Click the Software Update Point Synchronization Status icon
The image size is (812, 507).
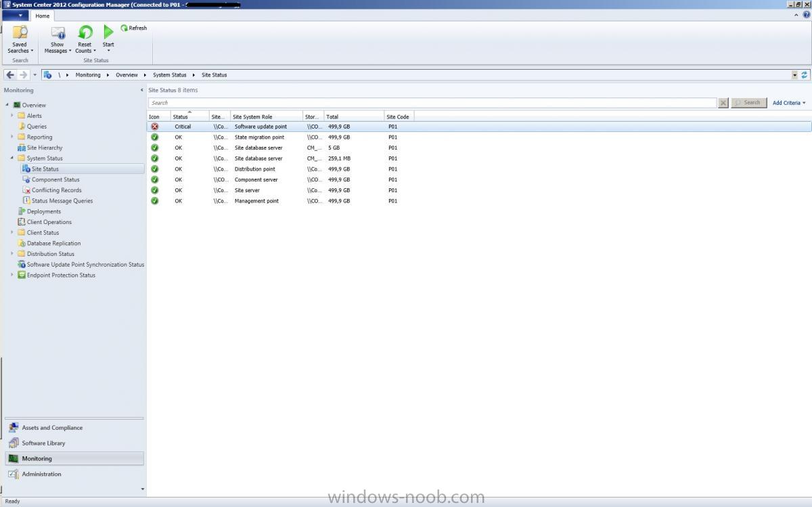click(x=22, y=265)
